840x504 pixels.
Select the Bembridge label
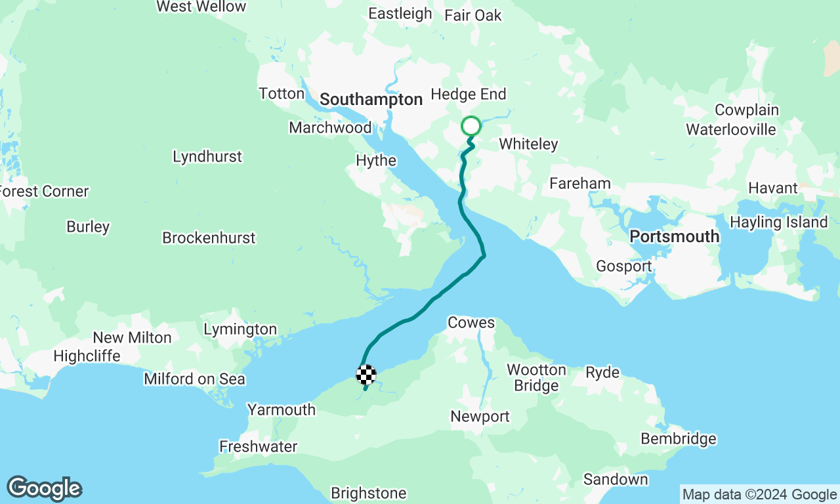click(x=679, y=439)
